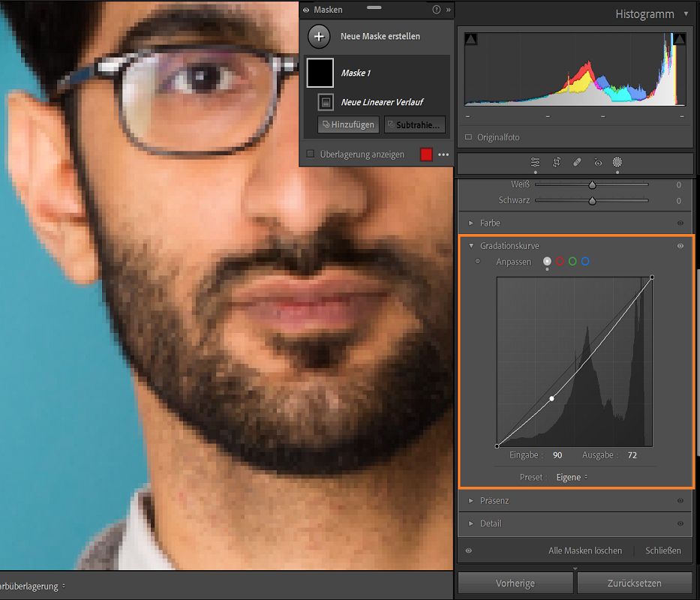Click the Zurücksetzen button
Screen dimensions: 700x600
pyautogui.click(x=634, y=583)
